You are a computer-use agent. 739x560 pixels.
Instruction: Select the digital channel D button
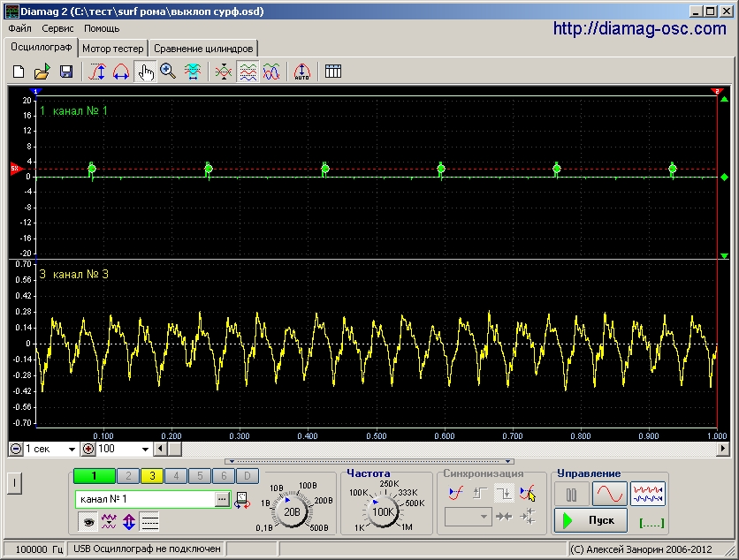[247, 476]
